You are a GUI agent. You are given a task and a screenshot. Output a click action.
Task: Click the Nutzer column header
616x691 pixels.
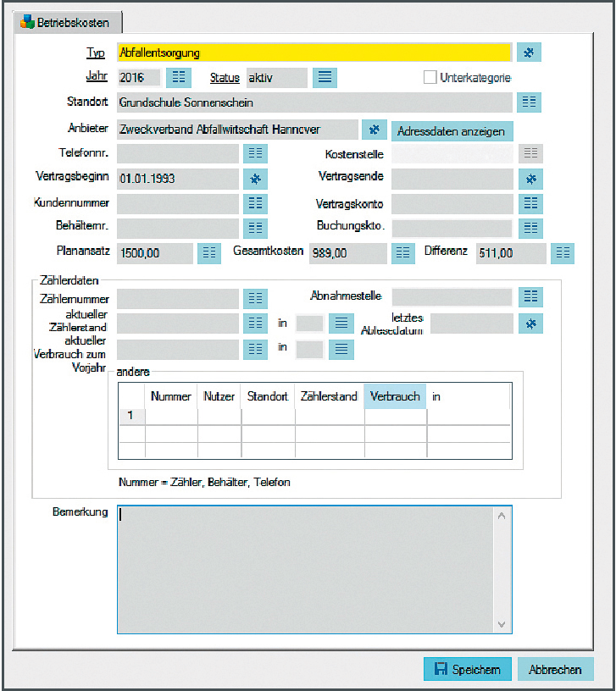[219, 396]
